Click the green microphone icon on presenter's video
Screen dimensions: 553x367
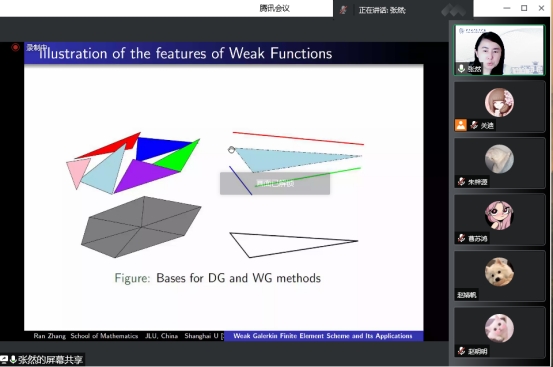click(461, 68)
